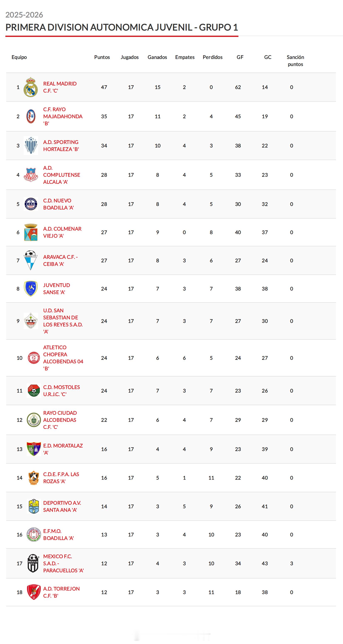Open E.F.M.O. BOADILLA 'A' team link
This screenshot has width=343, height=644.
click(x=58, y=535)
